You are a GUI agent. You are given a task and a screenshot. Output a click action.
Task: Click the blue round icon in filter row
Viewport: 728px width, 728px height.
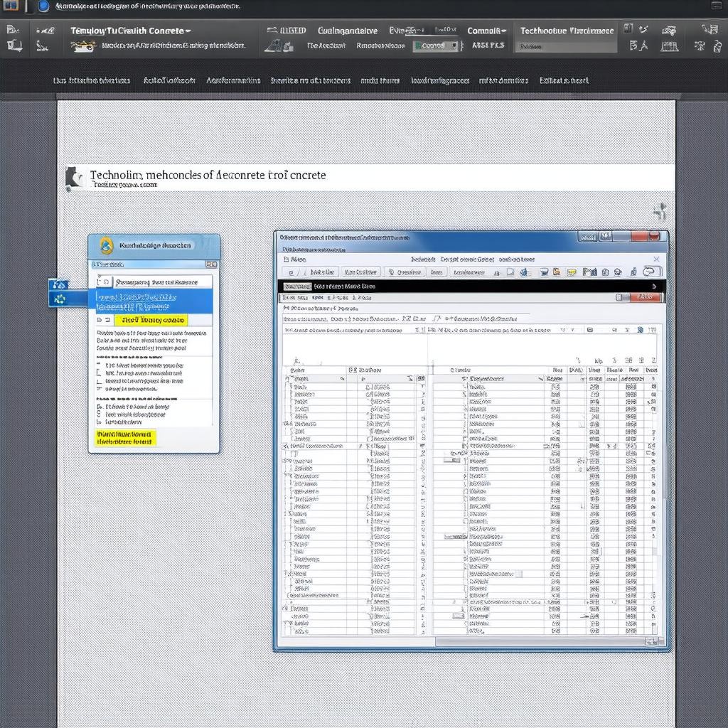coord(641,330)
